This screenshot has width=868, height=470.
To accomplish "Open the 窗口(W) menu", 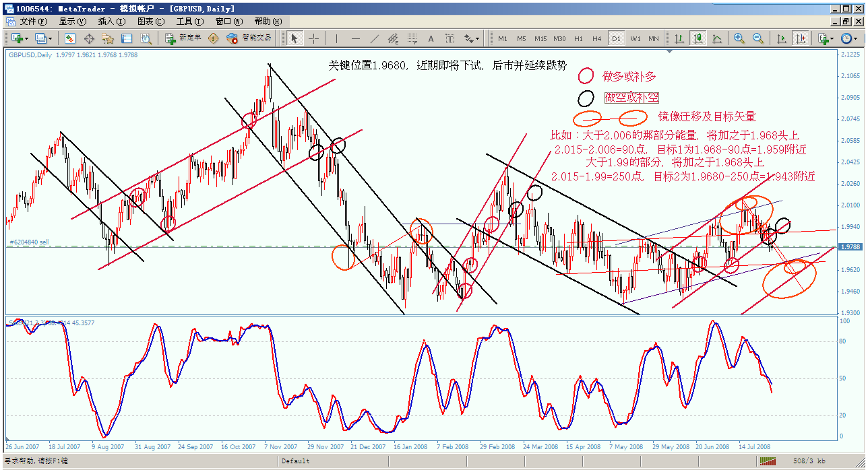I will (x=229, y=22).
